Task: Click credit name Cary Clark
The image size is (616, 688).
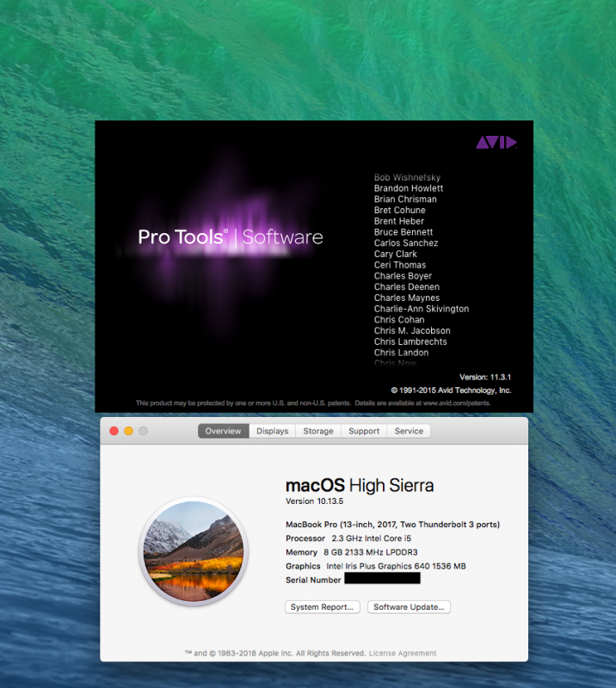Action: [395, 254]
